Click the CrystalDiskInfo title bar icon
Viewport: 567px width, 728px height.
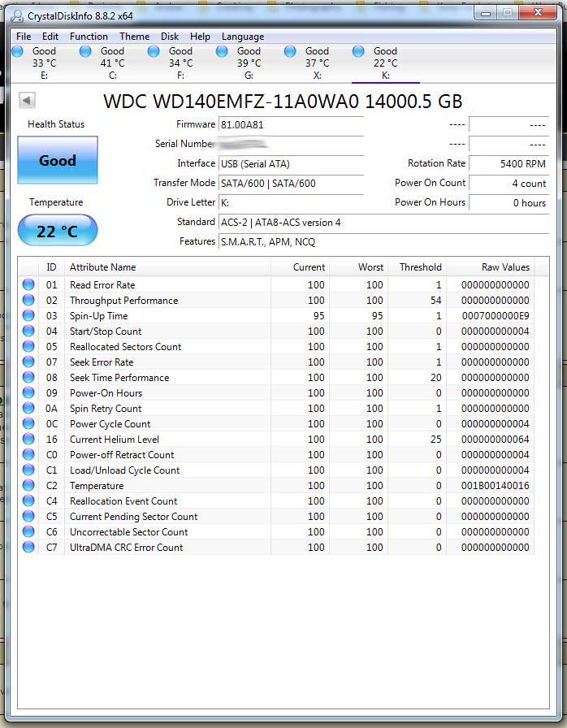click(x=17, y=16)
